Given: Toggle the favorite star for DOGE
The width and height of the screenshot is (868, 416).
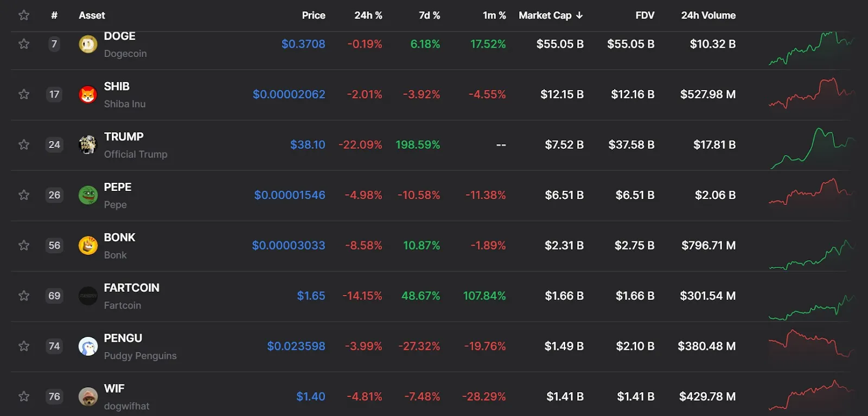Looking at the screenshot, I should 24,44.
